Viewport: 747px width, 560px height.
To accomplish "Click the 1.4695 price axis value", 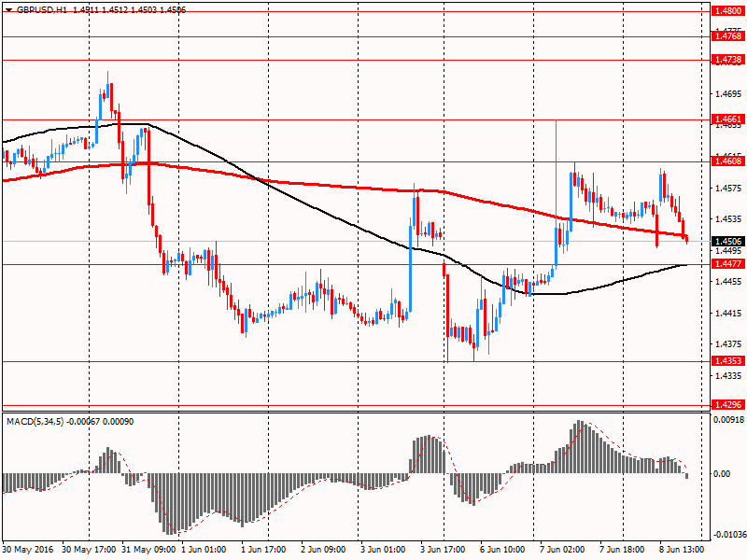I will click(728, 94).
